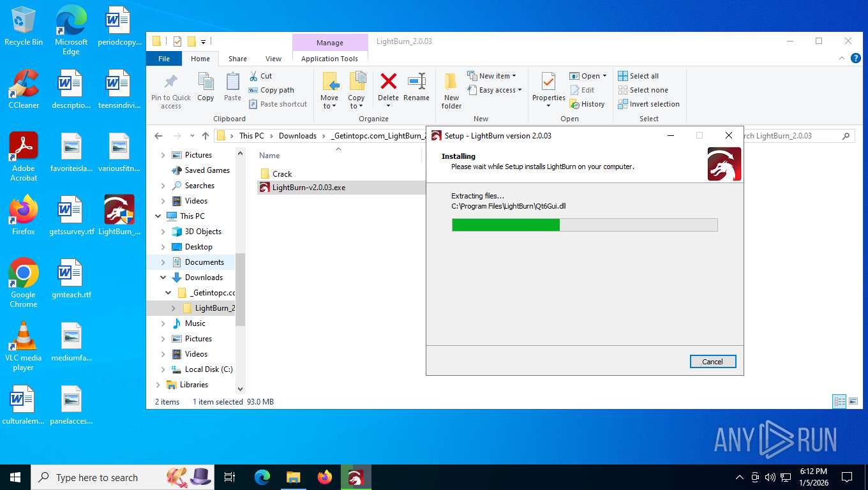The height and width of the screenshot is (490, 868).
Task: Click the Up arrow navigation button
Action: [205, 136]
